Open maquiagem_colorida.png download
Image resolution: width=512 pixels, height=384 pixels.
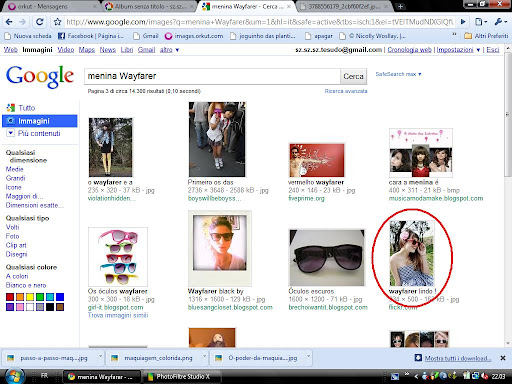coord(154,358)
